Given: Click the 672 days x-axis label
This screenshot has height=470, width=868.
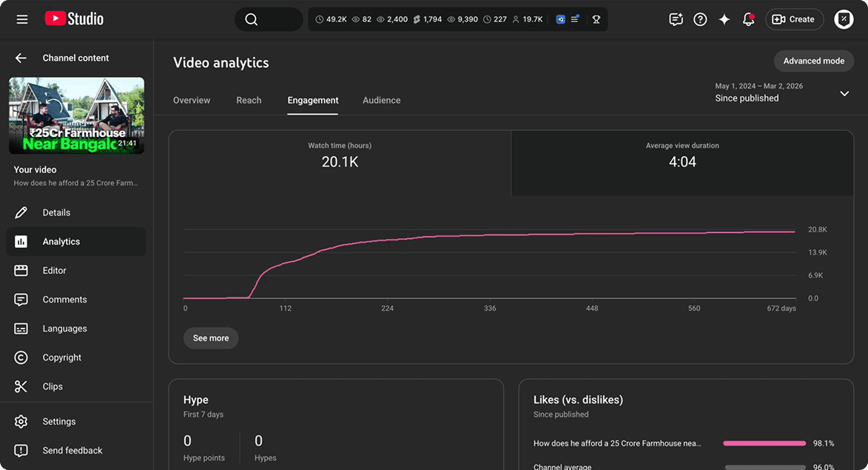Looking at the screenshot, I should point(781,309).
